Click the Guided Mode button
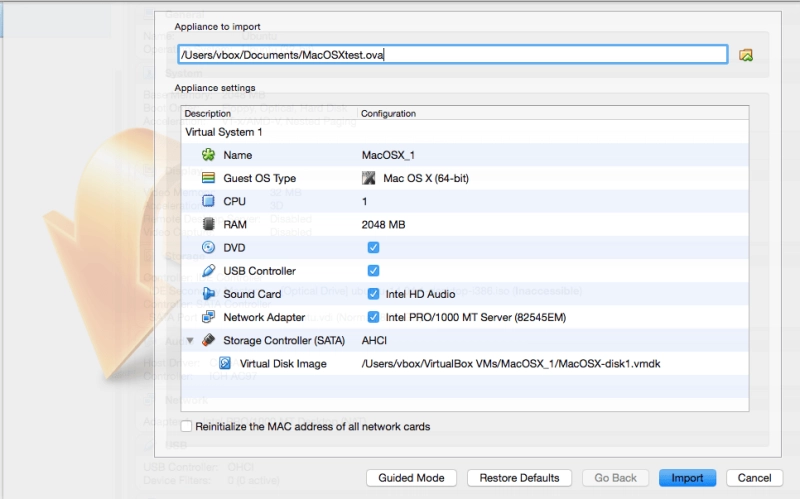800x499 pixels. point(411,478)
